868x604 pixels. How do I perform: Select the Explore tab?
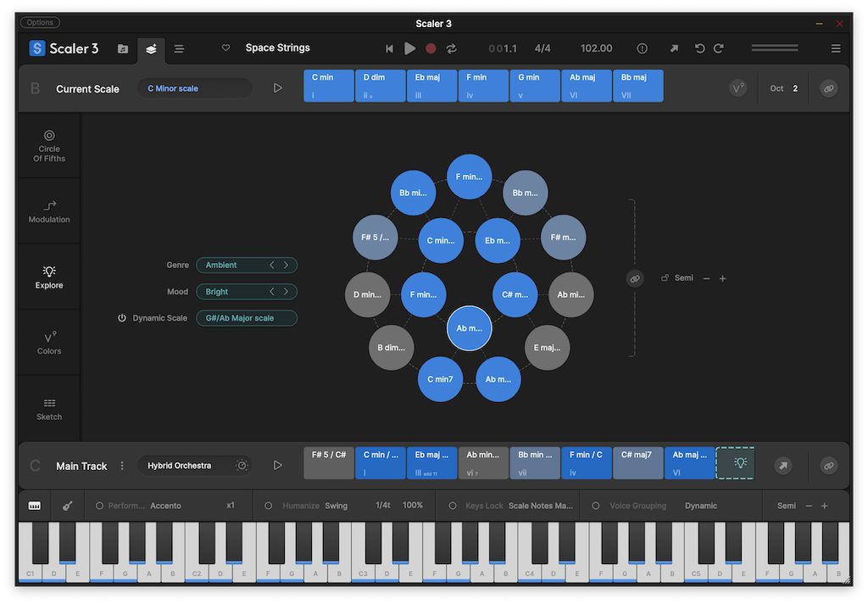coord(49,277)
